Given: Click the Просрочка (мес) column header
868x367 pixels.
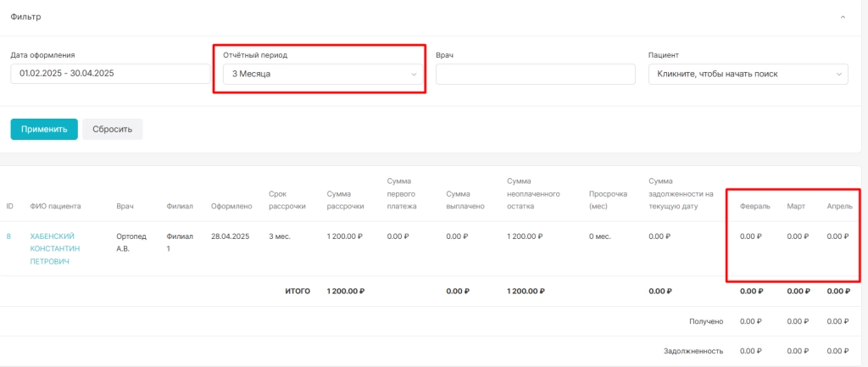Looking at the screenshot, I should pos(609,200).
